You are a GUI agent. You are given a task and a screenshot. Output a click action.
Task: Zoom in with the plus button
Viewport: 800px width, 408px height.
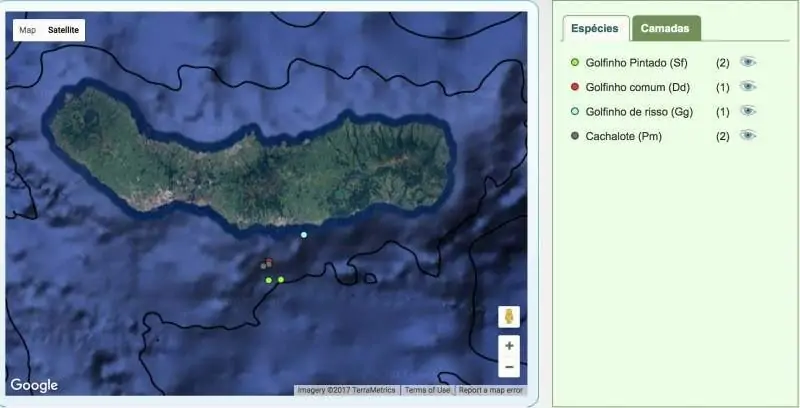[x=509, y=346]
